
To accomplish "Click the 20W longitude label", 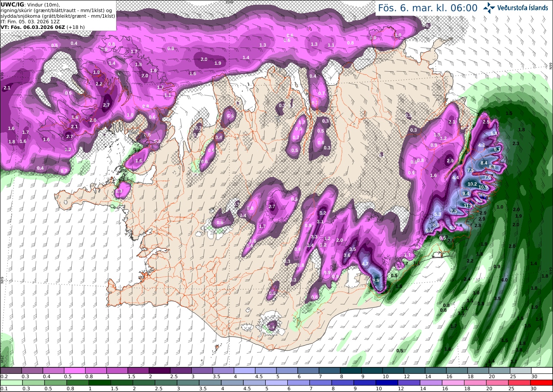I will 229,2.
